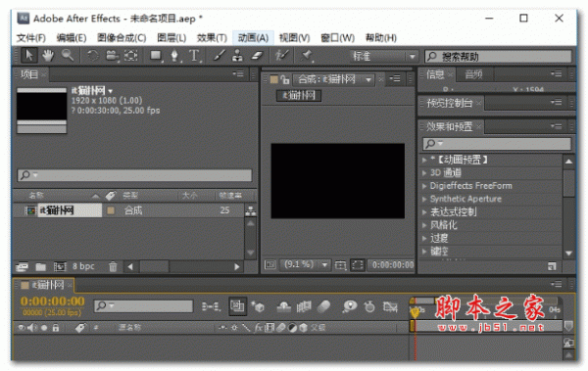This screenshot has width=588, height=371.
Task: Click the interpret footage icon in Project panel
Action: [23, 267]
